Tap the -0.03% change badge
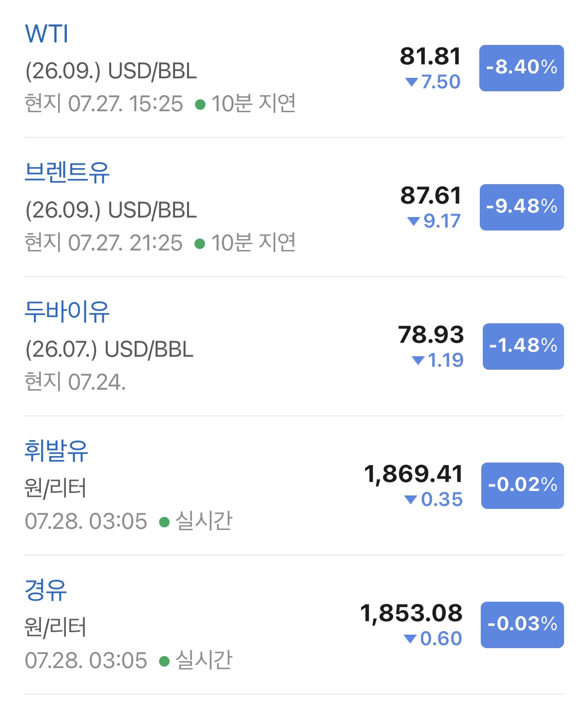The height and width of the screenshot is (701, 588). (x=522, y=625)
